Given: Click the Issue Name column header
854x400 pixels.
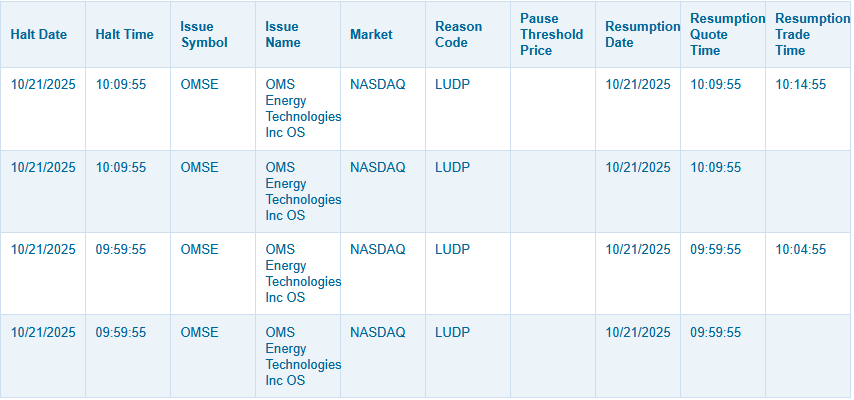Looking at the screenshot, I should point(282,34).
